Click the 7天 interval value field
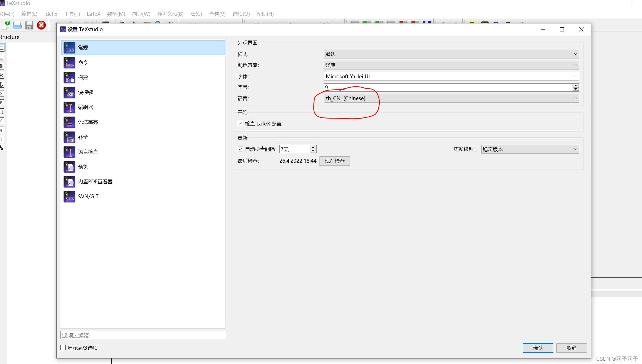Viewport: 642px width, 364px height. point(295,149)
